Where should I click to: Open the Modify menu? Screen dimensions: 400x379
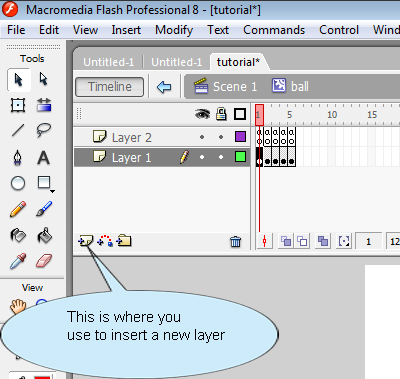click(174, 30)
